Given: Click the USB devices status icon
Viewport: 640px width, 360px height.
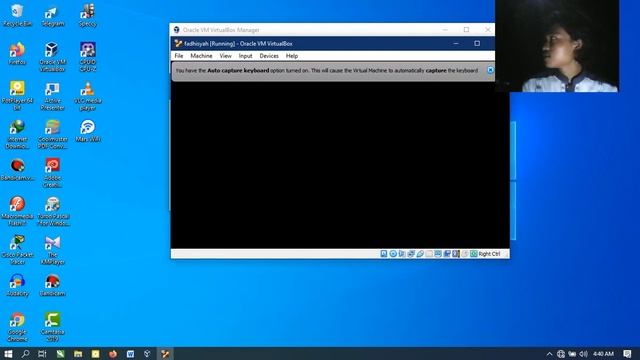Looking at the screenshot, I should click(420, 254).
